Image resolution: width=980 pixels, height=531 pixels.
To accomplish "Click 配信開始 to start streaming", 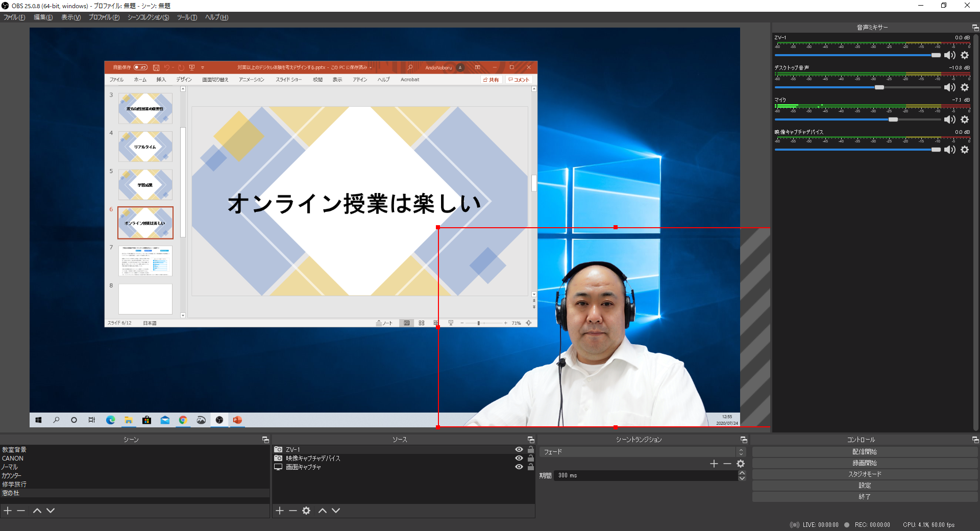I will click(865, 452).
